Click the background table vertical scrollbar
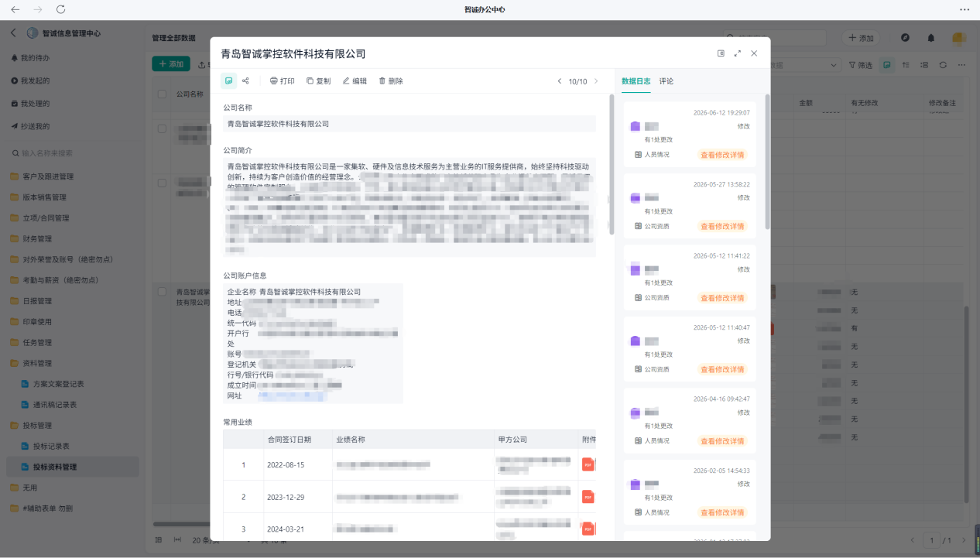 (x=965, y=404)
